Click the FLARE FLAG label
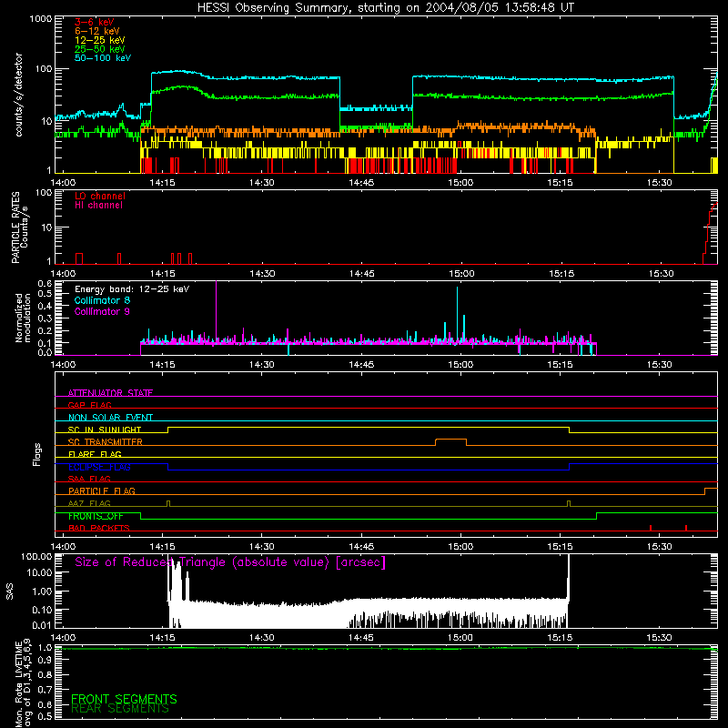Viewport: 728px width, 728px height. tap(95, 454)
